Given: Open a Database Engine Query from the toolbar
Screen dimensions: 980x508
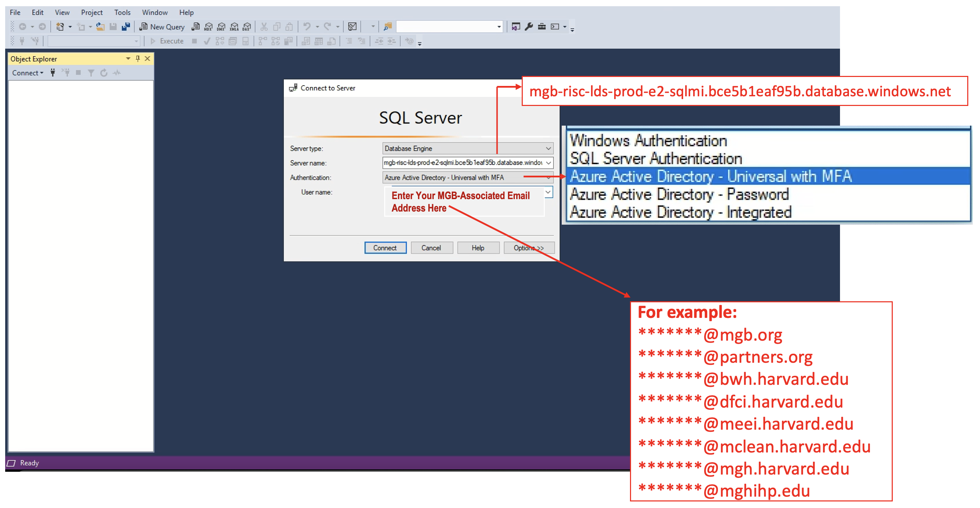Looking at the screenshot, I should click(196, 27).
